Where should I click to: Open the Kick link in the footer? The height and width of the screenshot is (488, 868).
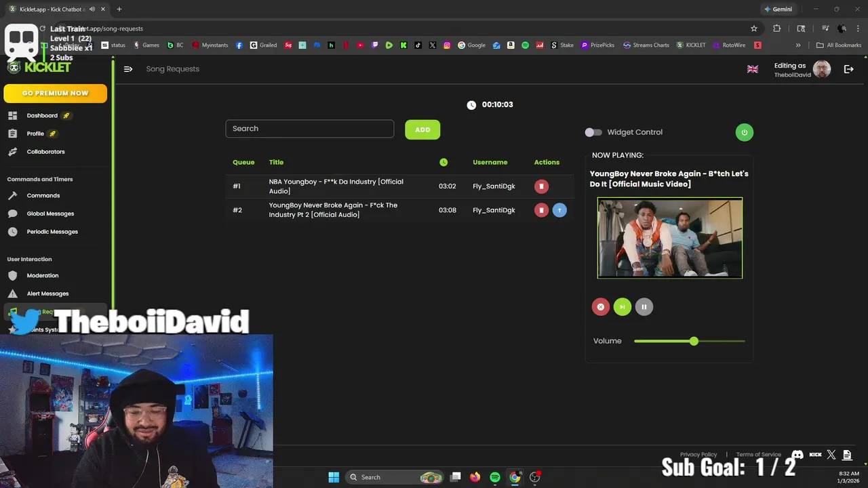816,455
